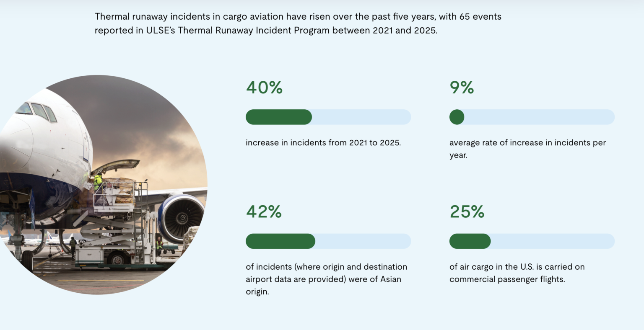Select the green 25% figure

467,212
